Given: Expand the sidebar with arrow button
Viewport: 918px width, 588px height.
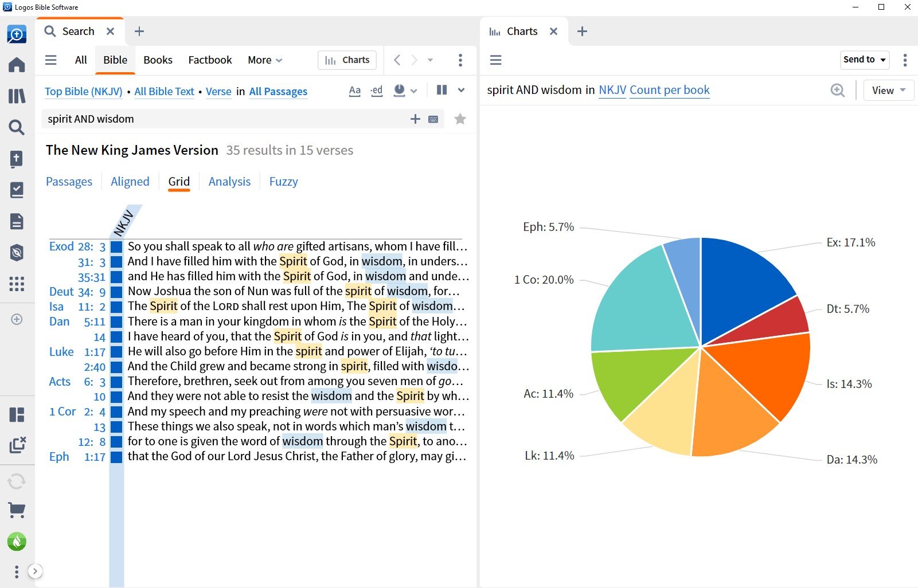Looking at the screenshot, I should pos(35,571).
